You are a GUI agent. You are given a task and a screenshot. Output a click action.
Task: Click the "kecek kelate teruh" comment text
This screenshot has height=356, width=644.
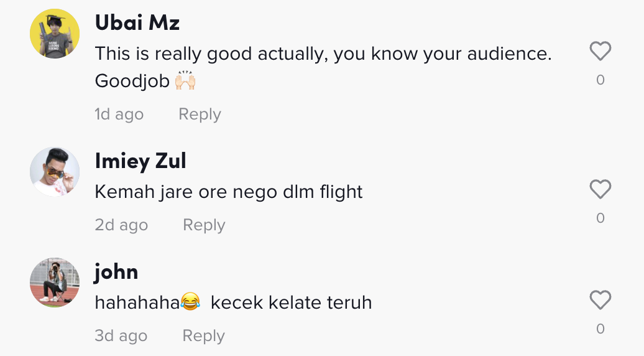(291, 303)
